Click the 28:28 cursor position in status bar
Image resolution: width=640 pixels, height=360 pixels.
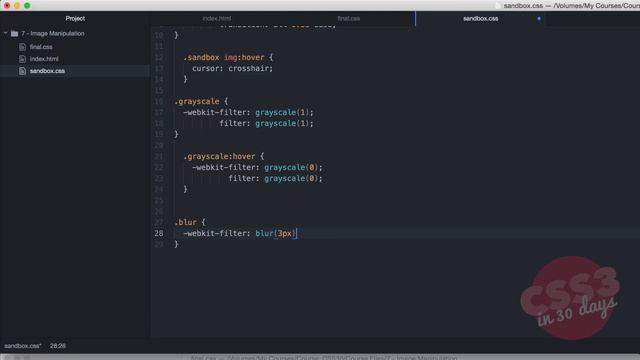[x=58, y=346]
